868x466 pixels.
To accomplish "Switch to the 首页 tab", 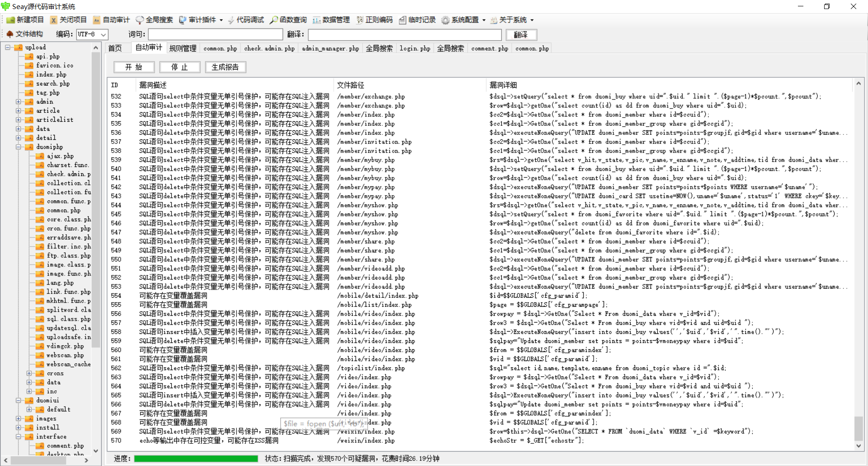I will pyautogui.click(x=115, y=48).
